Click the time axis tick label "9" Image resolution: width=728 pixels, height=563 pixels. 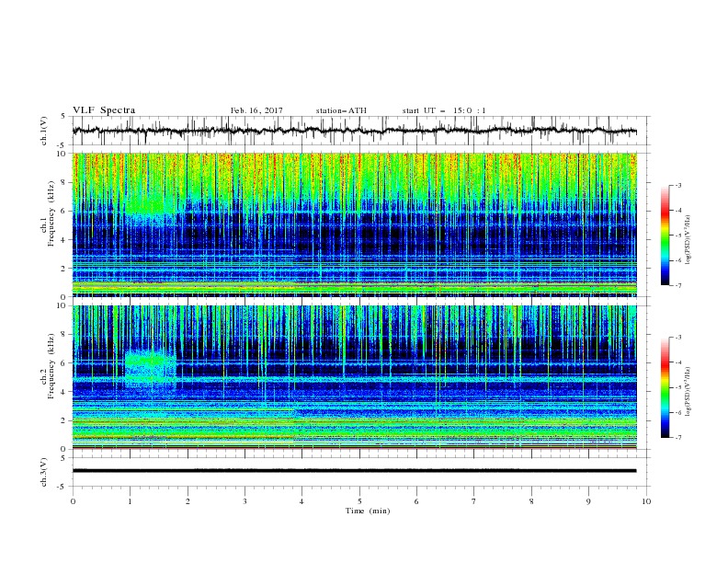[x=588, y=501]
